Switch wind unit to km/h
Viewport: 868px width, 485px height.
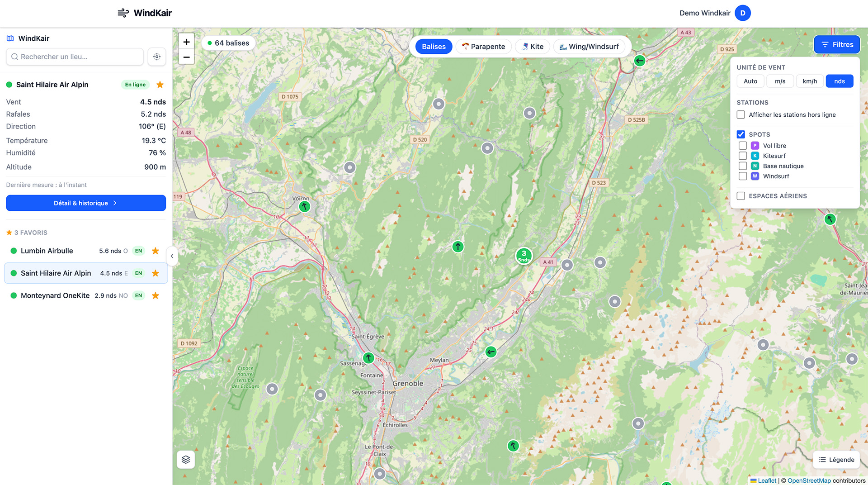pyautogui.click(x=810, y=81)
